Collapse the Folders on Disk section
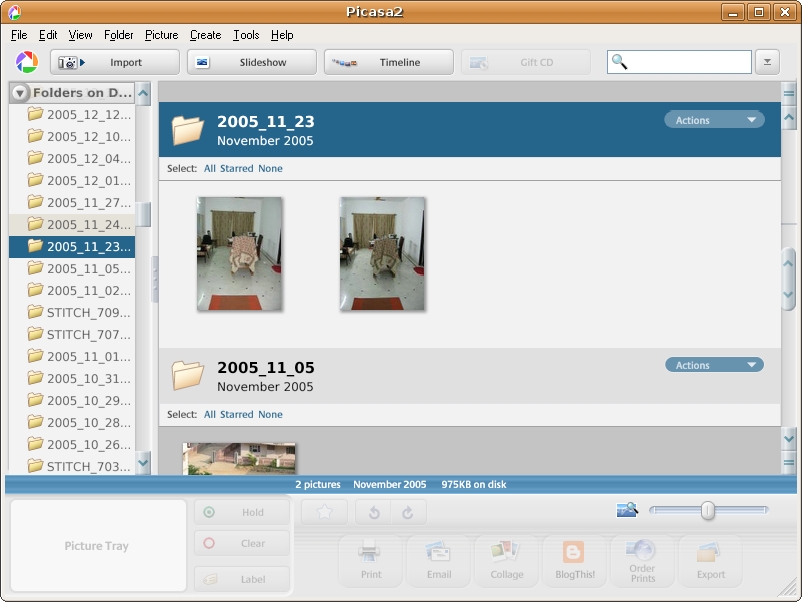This screenshot has height=602, width=802. coord(20,93)
